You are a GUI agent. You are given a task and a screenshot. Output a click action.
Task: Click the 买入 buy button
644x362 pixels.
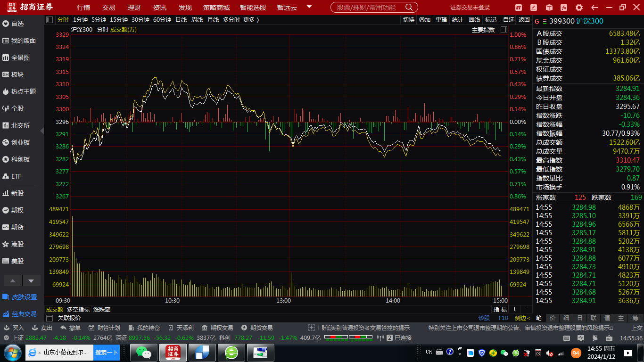tap(14, 328)
